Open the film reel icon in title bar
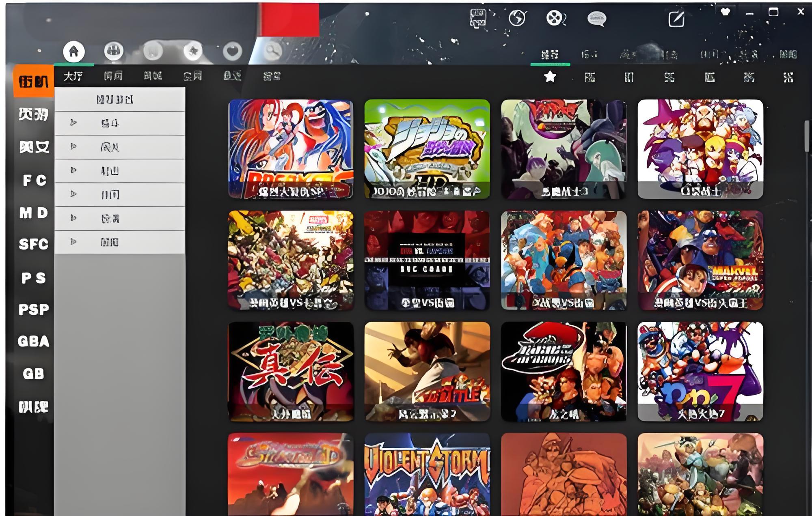 [556, 18]
